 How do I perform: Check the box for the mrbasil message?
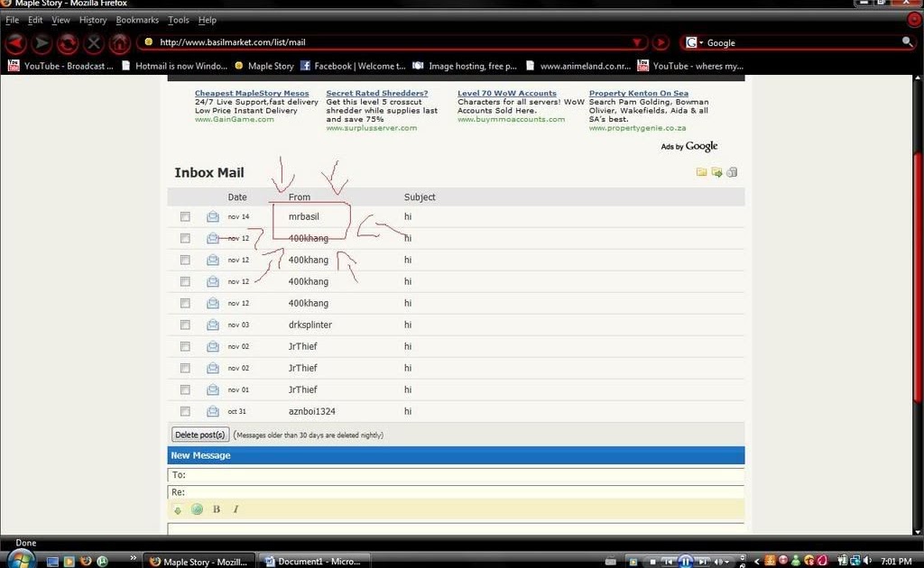click(185, 216)
